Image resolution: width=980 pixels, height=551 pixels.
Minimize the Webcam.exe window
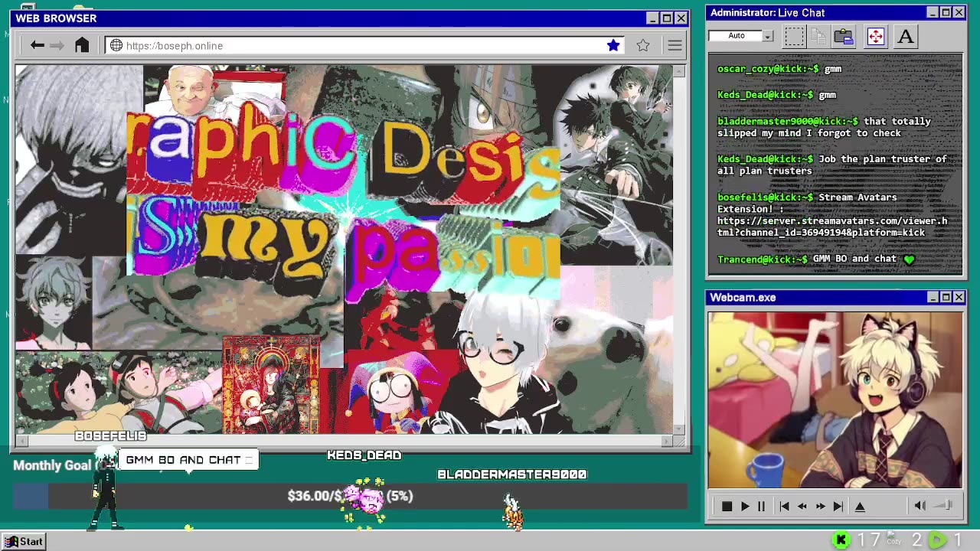933,297
